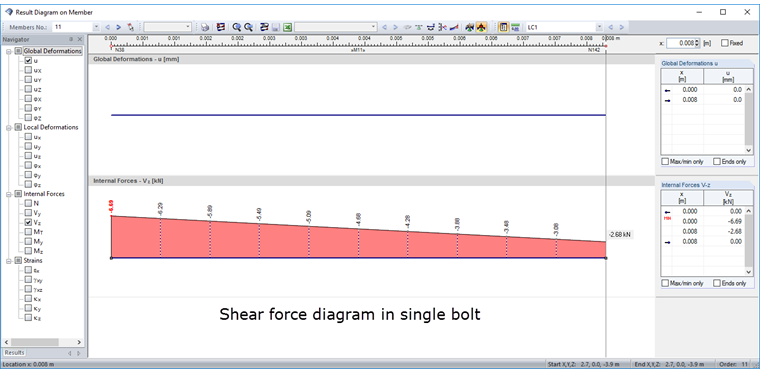Check local deformation ux checkbox

(x=28, y=137)
